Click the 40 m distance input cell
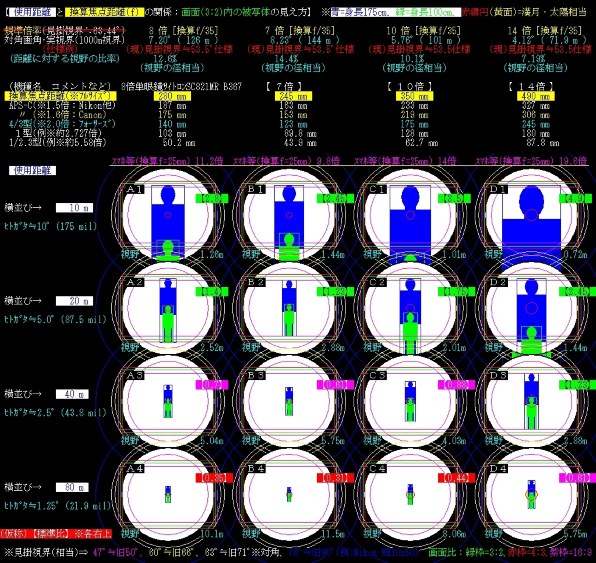This screenshot has width=596, height=563. (x=72, y=394)
